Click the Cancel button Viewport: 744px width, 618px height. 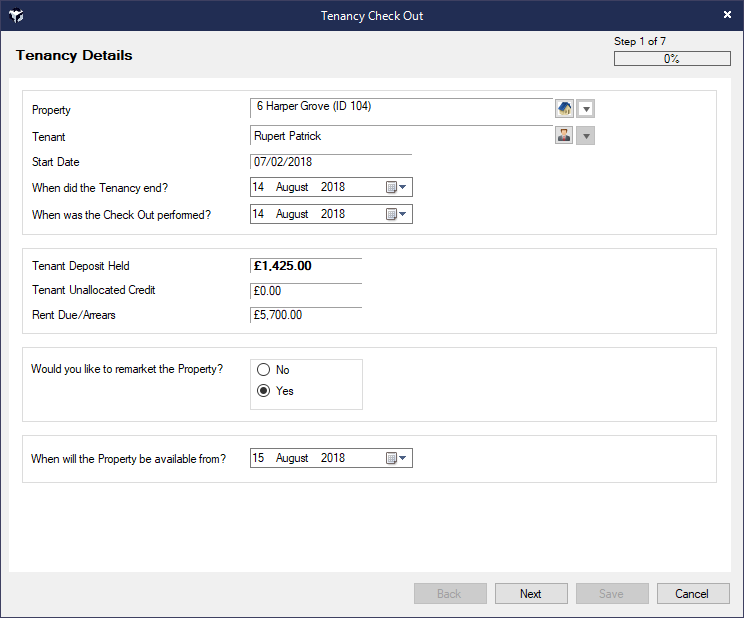point(692,594)
